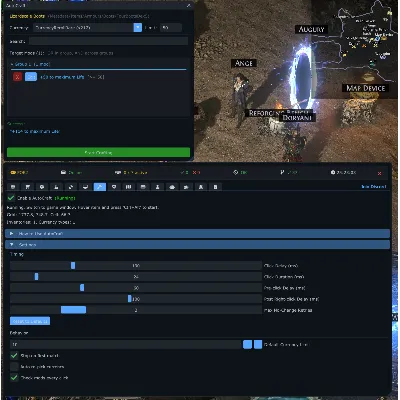Increase the Default Currency Limit with the plus button
The image size is (400, 400).
(258, 345)
